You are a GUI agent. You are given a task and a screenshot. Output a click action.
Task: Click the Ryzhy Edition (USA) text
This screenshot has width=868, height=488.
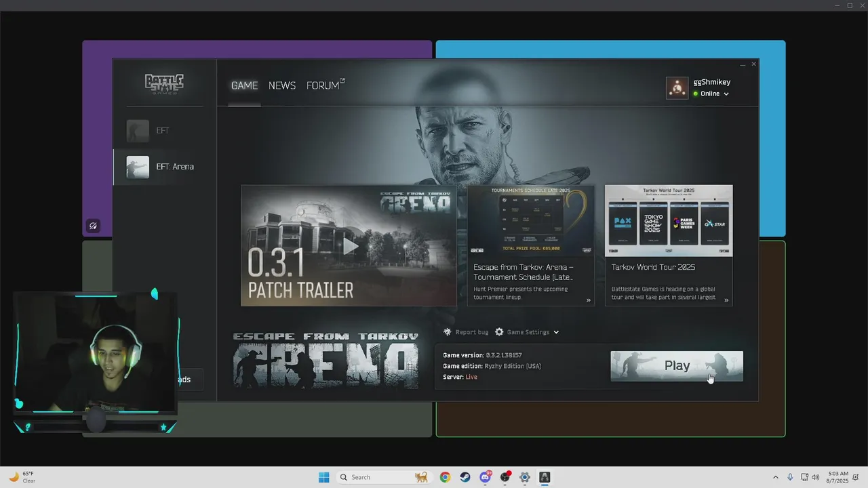coord(513,366)
